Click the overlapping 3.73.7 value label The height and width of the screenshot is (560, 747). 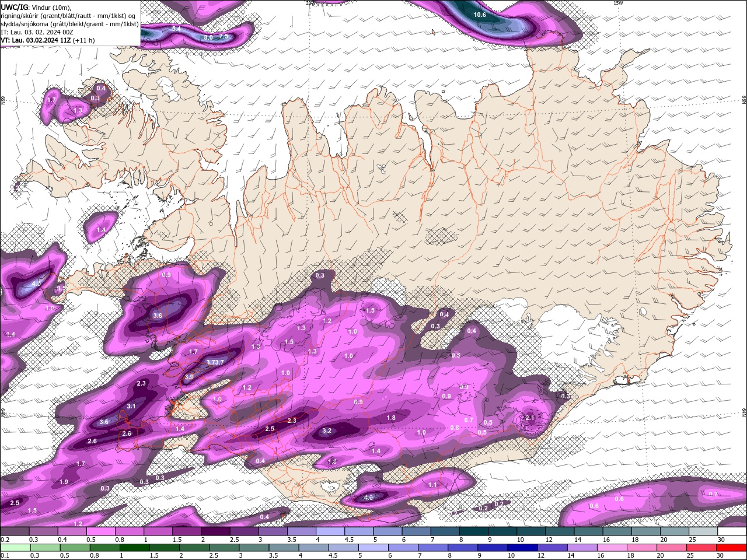click(215, 363)
